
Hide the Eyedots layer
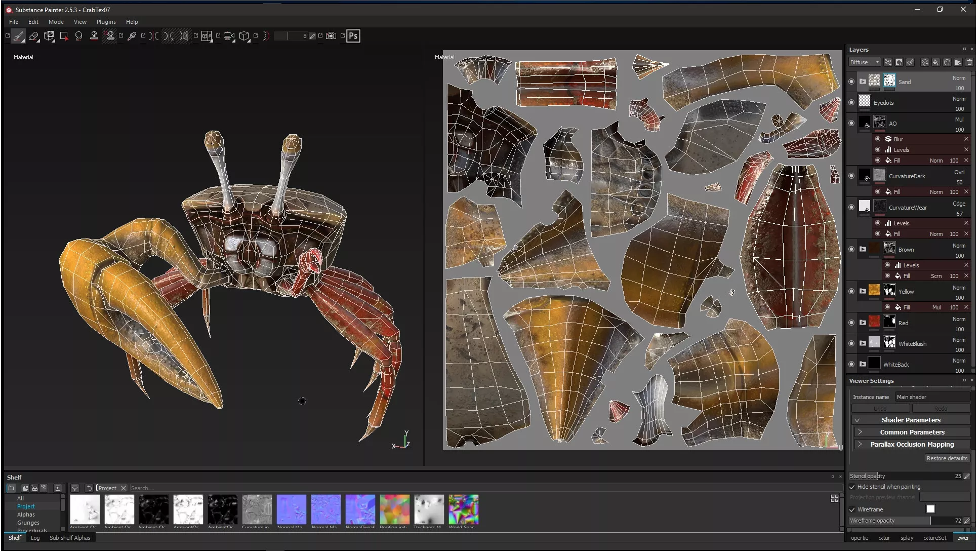(851, 102)
